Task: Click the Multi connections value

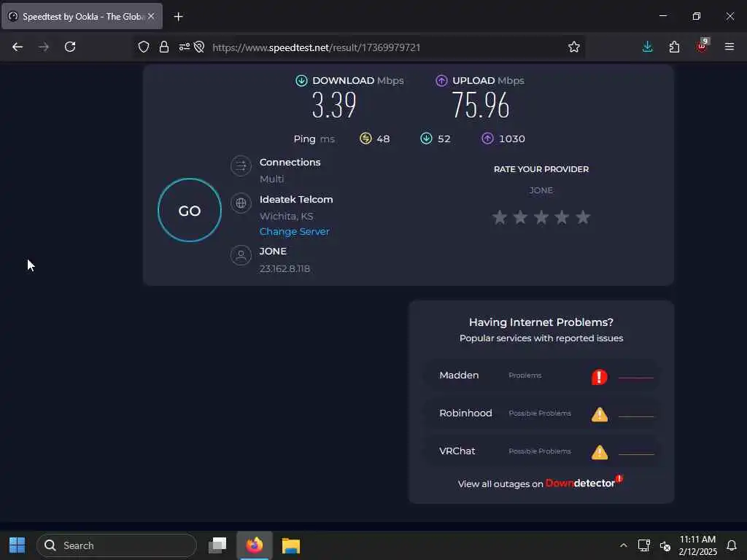Action: [271, 179]
